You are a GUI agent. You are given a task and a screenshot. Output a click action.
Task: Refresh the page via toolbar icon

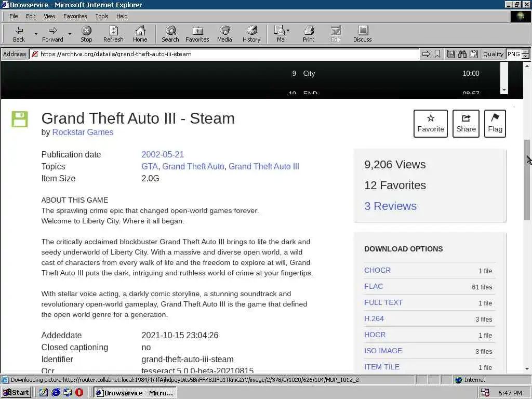pos(113,34)
